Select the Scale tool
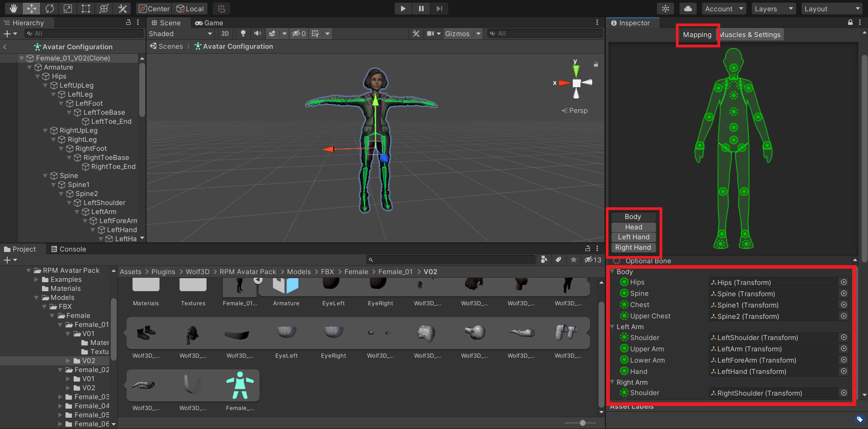This screenshot has height=429, width=868. tap(68, 9)
